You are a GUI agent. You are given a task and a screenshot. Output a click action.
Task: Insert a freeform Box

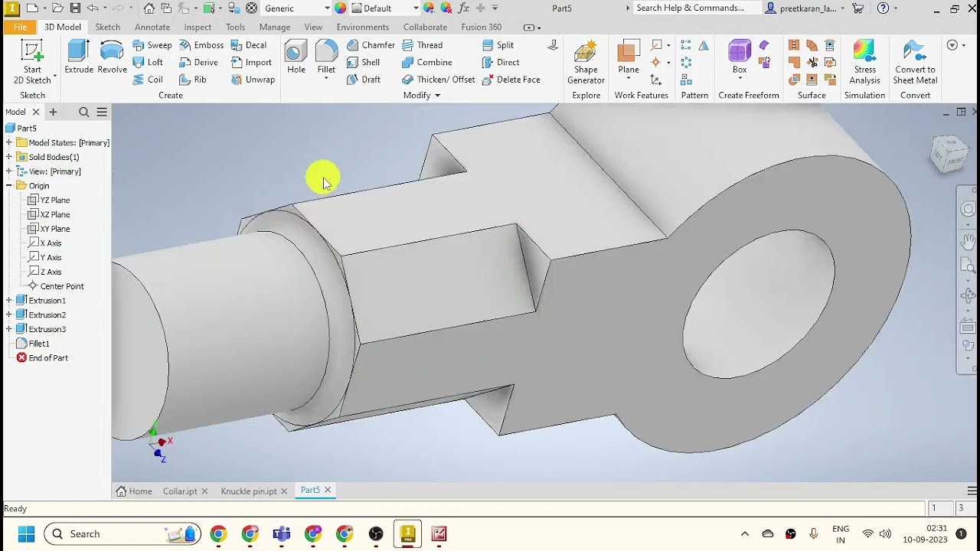(740, 57)
